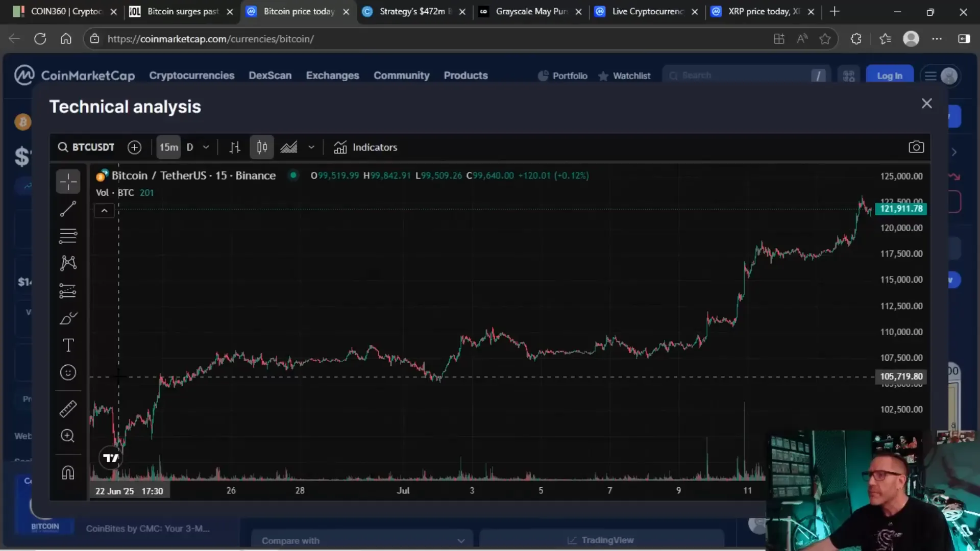Open the timeframe dropdown arrow
The height and width of the screenshot is (551, 980).
pyautogui.click(x=206, y=147)
